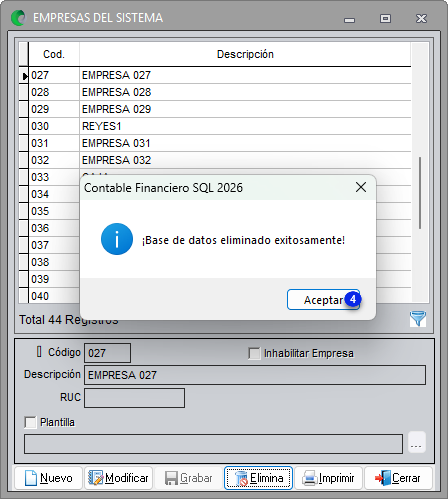Click Cerrar button with door icon
The height and width of the screenshot is (499, 448).
pos(398,478)
